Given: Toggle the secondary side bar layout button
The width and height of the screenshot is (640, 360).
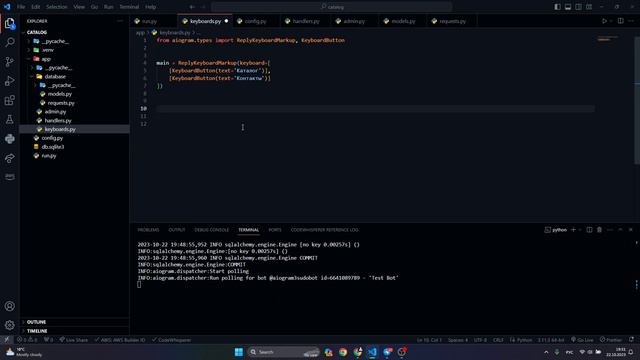Looking at the screenshot, I should pos(579,7).
